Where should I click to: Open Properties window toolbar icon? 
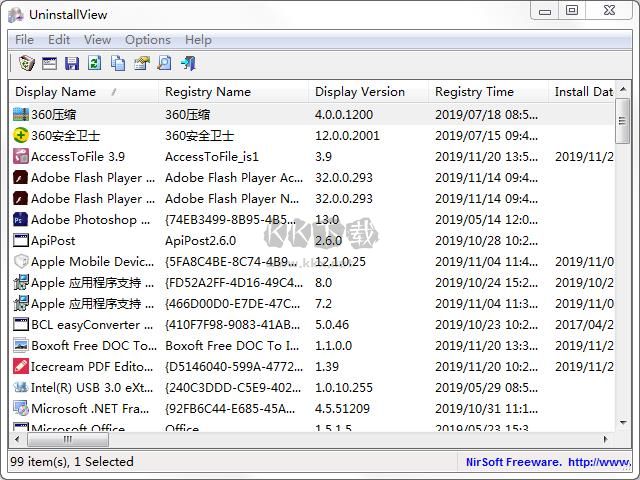[49, 63]
